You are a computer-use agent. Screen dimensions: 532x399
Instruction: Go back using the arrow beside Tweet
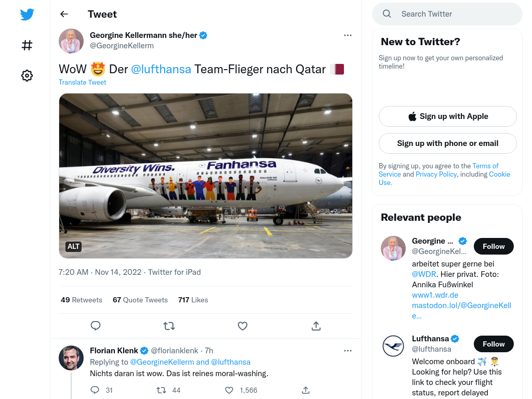pyautogui.click(x=64, y=14)
